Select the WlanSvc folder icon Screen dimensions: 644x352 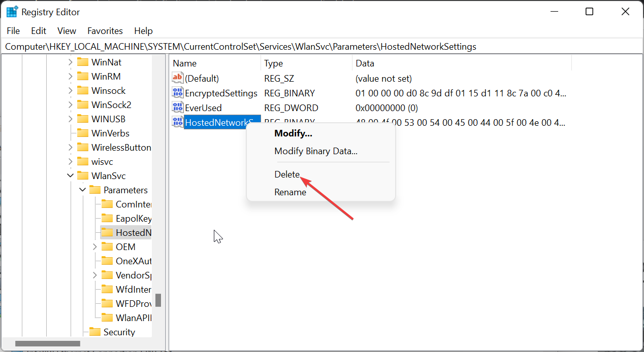tap(83, 175)
